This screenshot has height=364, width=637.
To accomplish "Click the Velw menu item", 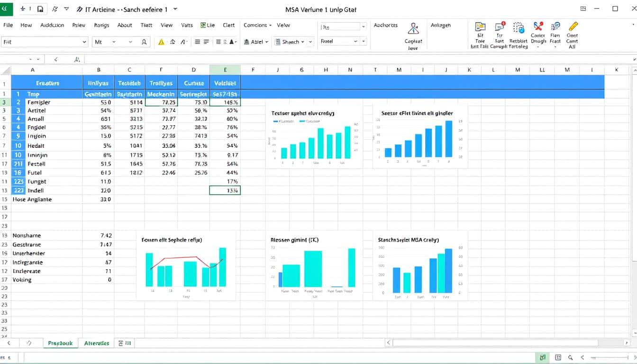I will [x=283, y=25].
